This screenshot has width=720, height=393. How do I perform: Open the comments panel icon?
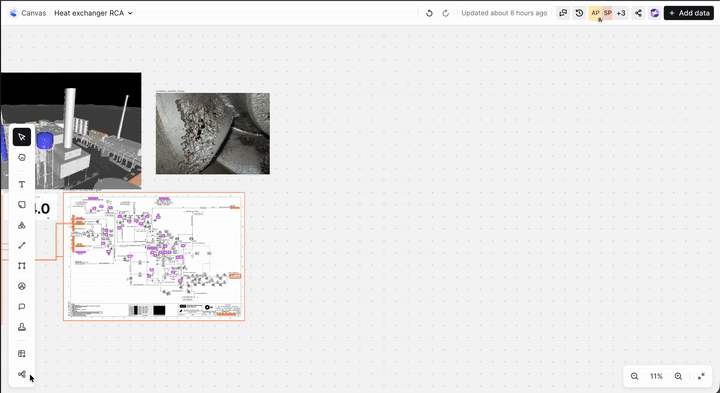(x=563, y=13)
